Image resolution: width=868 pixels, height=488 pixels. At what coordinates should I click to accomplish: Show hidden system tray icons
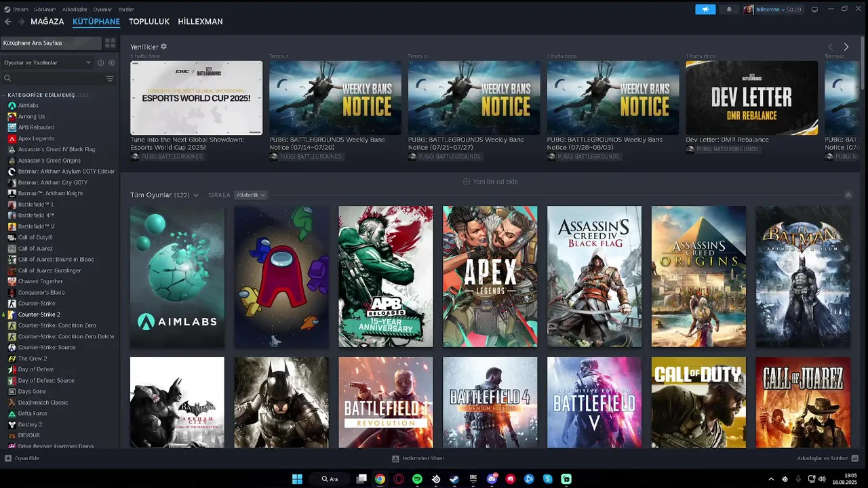pyautogui.click(x=771, y=479)
